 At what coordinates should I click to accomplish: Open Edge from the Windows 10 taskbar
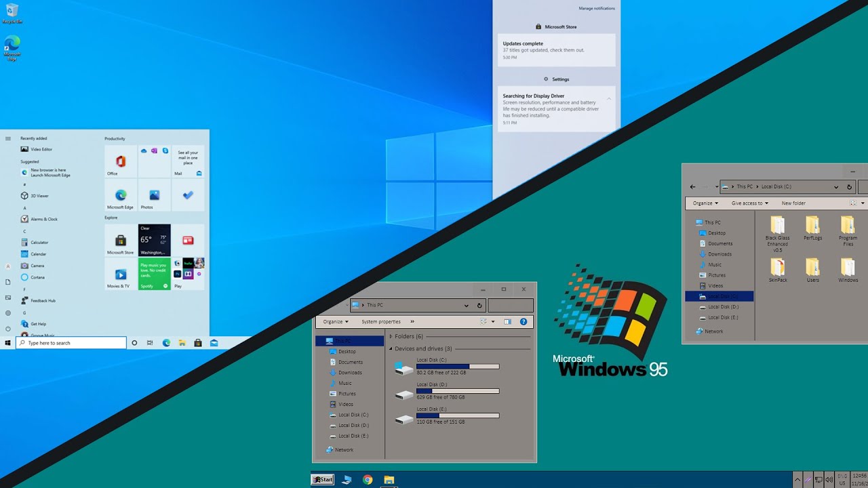166,343
